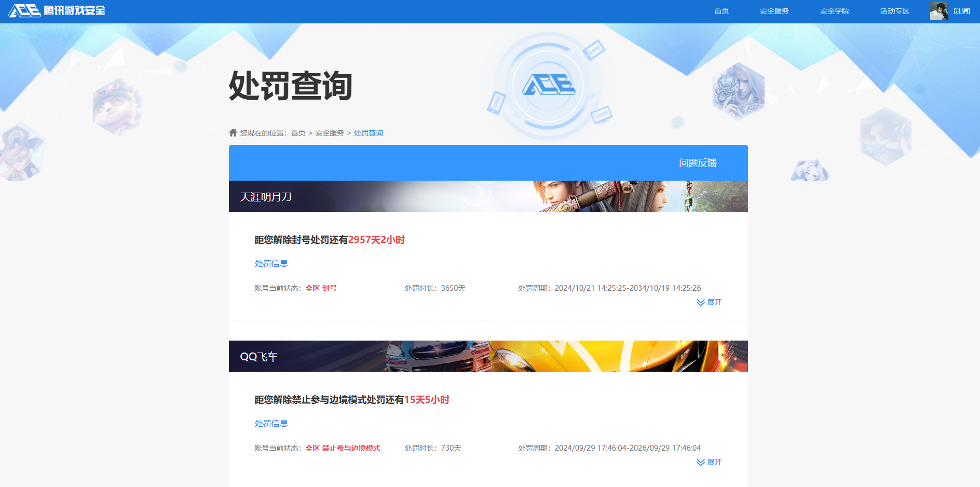Click the user avatar thumbnail
Image resolution: width=980 pixels, height=487 pixels.
pos(939,11)
